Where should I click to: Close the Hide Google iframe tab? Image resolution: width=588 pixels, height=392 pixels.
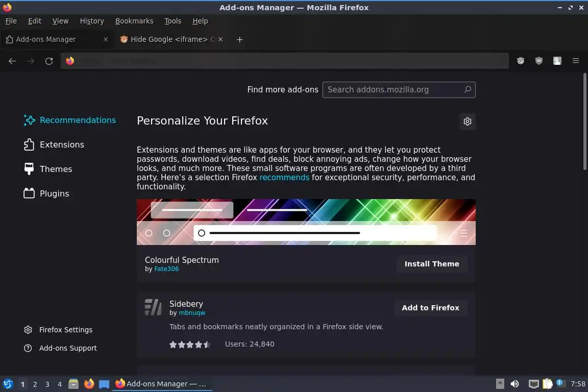tap(220, 39)
